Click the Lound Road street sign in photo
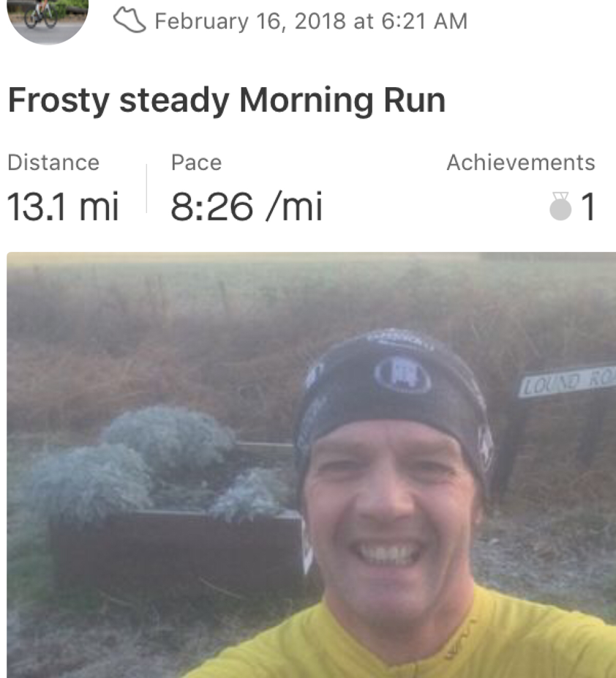Screen dimensions: 616x678 click(x=567, y=381)
